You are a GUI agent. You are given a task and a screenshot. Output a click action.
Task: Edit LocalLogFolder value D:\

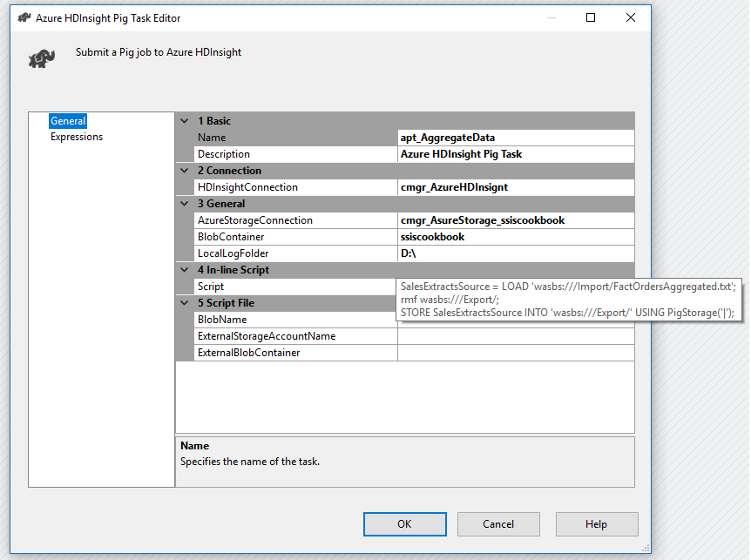(x=516, y=253)
